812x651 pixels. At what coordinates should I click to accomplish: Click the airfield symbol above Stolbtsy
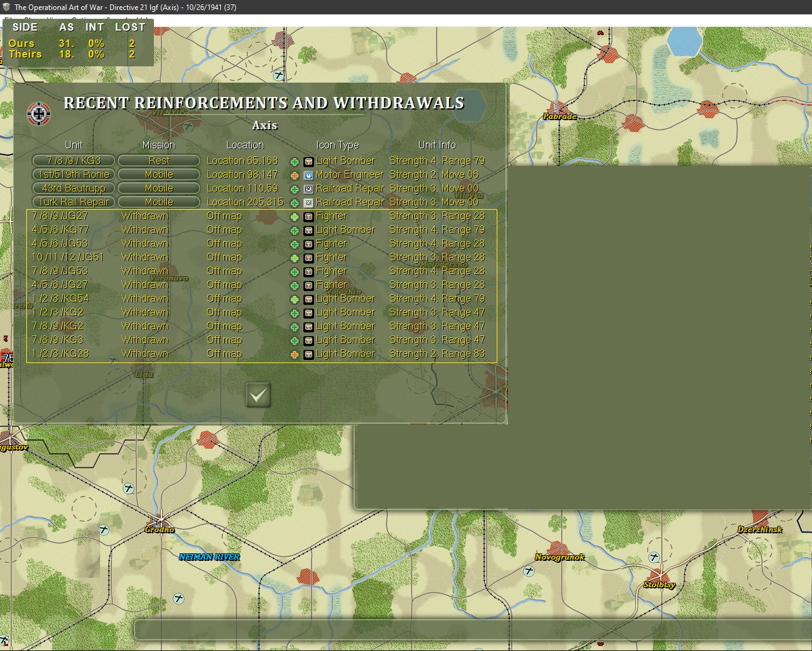pyautogui.click(x=654, y=556)
